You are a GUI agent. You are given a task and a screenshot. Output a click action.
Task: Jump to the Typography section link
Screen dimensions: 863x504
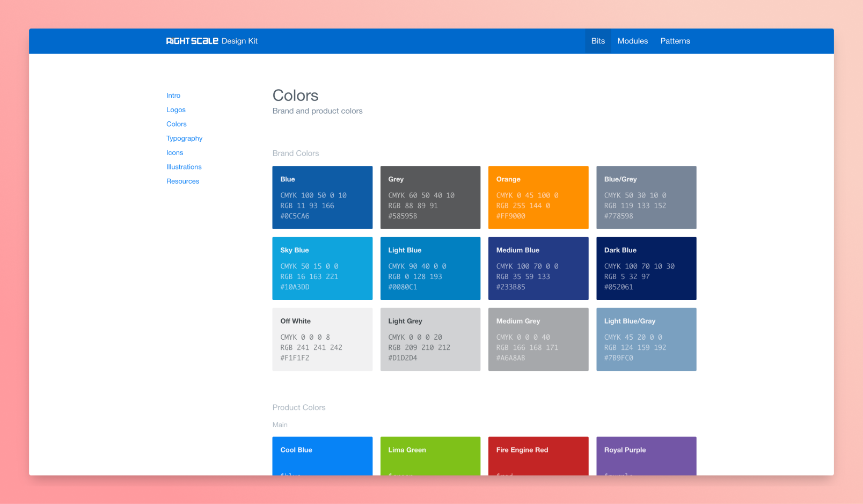coord(184,138)
